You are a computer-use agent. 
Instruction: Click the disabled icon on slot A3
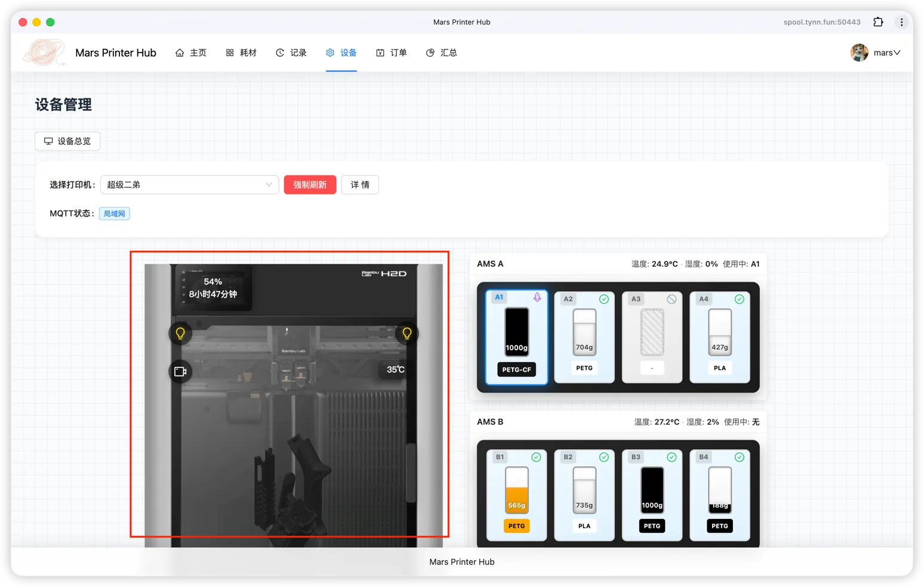click(672, 299)
